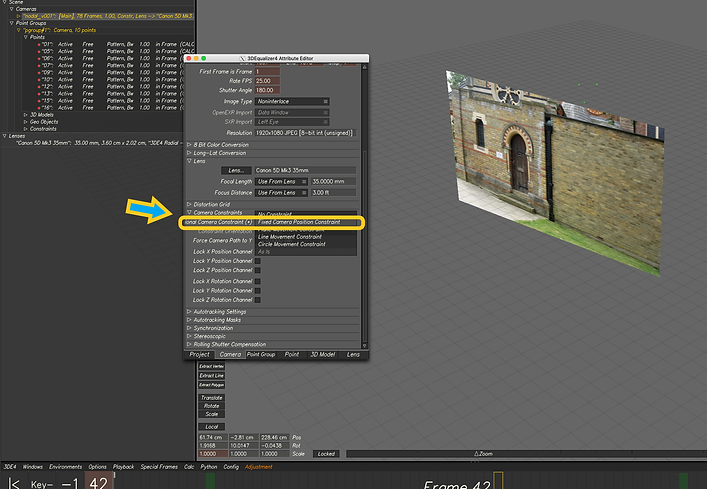This screenshot has width=707, height=489.
Task: Select tracking point "16" in the Points list
Action: (110, 108)
